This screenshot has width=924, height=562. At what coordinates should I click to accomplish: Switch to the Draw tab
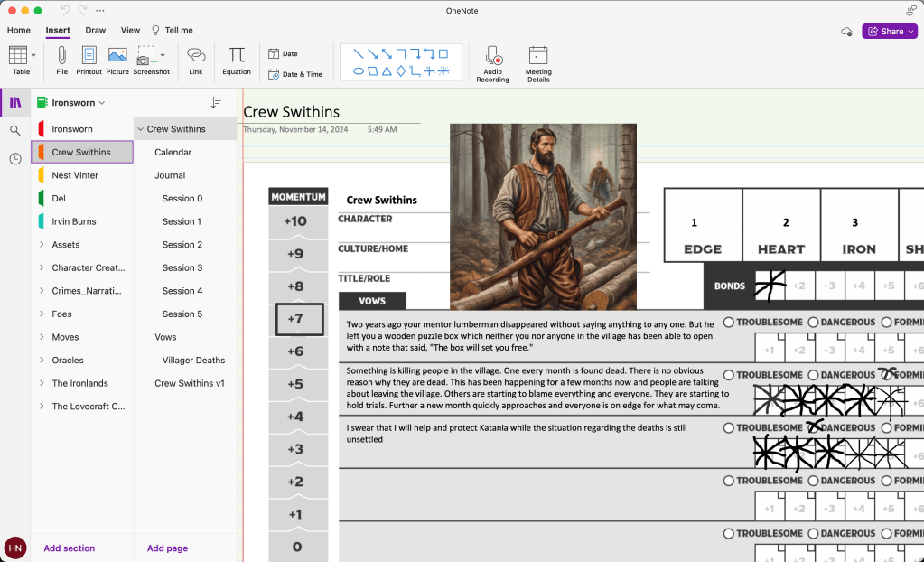pyautogui.click(x=95, y=30)
